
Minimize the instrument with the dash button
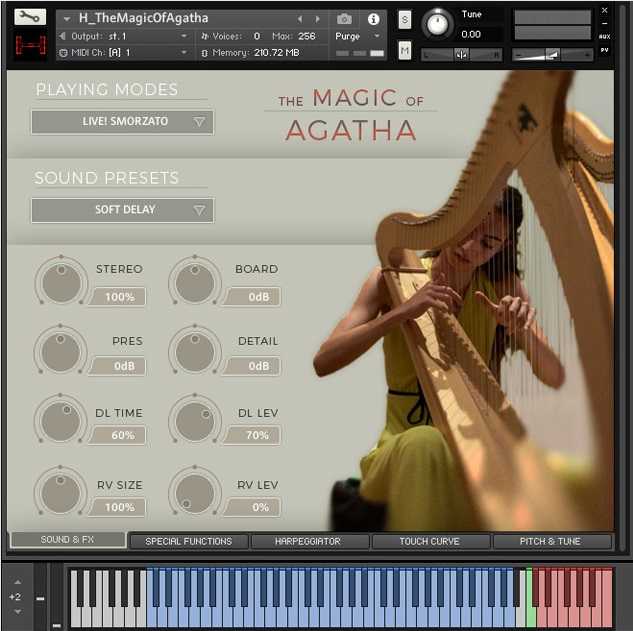point(604,23)
